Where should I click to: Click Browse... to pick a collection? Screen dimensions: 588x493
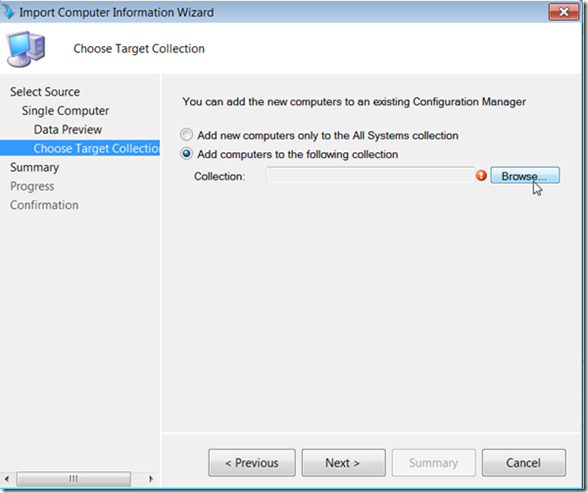[x=525, y=175]
